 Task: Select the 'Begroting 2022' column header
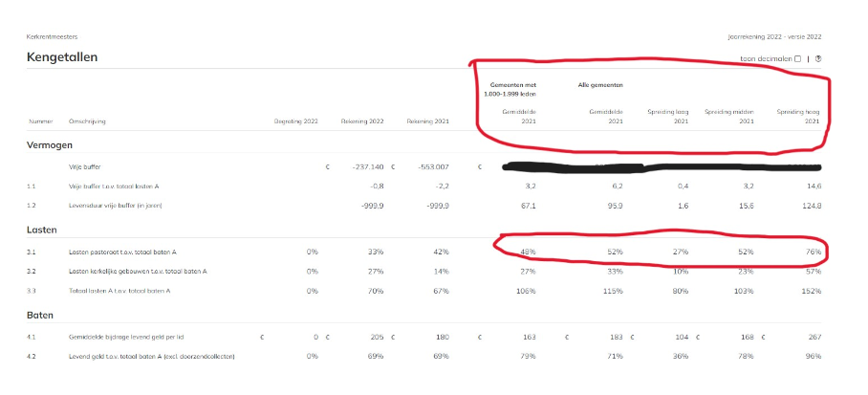295,121
